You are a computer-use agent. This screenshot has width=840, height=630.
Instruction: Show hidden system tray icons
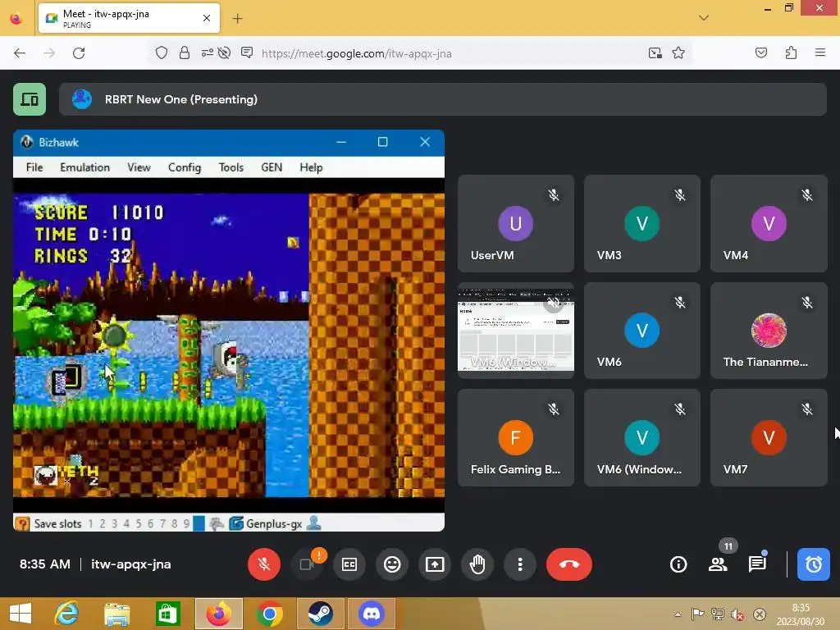pyautogui.click(x=678, y=614)
